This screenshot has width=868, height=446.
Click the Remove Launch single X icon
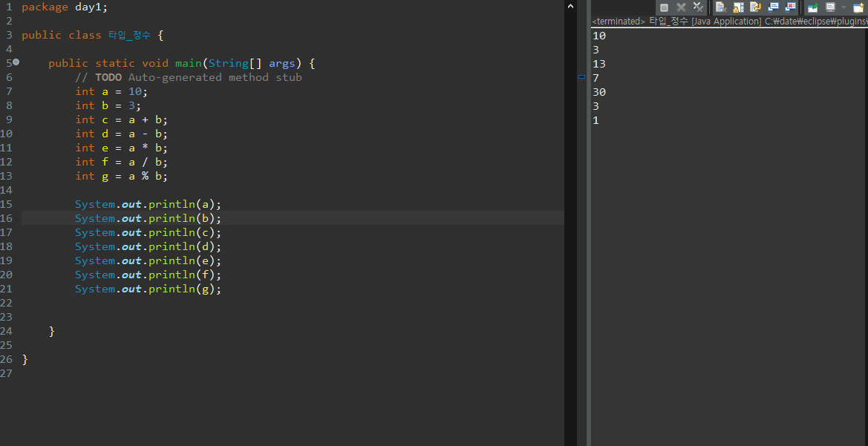click(682, 7)
